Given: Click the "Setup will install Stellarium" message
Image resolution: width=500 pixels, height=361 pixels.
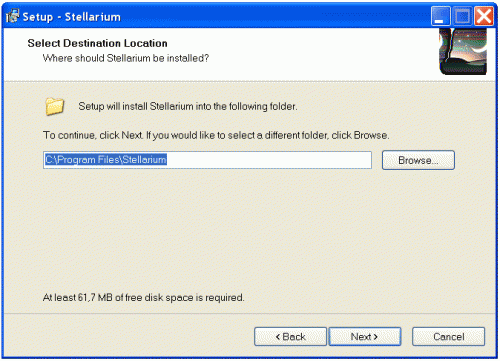Looking at the screenshot, I should pos(188,106).
